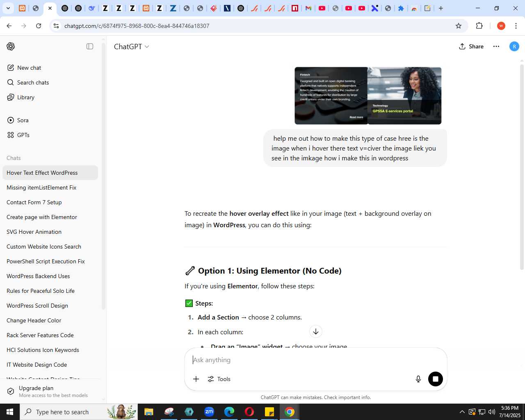
Task: Click Upgrade plan in the sidebar
Action: point(50,391)
